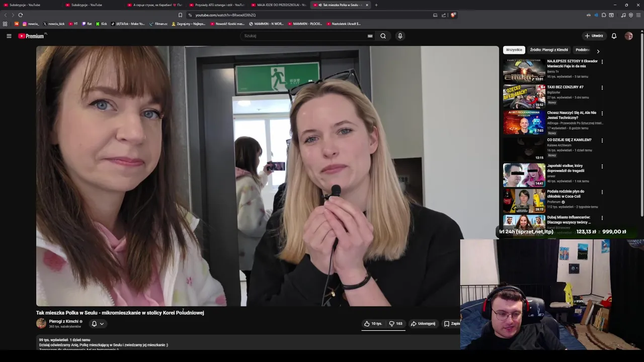
Task: Open options for TAXI BEZ CENZURY #7 video
Action: coord(602,88)
